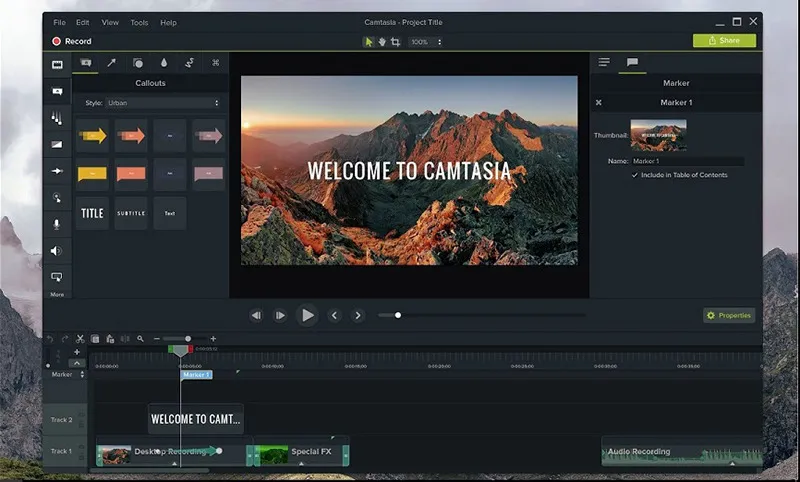This screenshot has width=800, height=482.
Task: Open the Animations arrow icon in the sidebar
Action: pyautogui.click(x=57, y=171)
